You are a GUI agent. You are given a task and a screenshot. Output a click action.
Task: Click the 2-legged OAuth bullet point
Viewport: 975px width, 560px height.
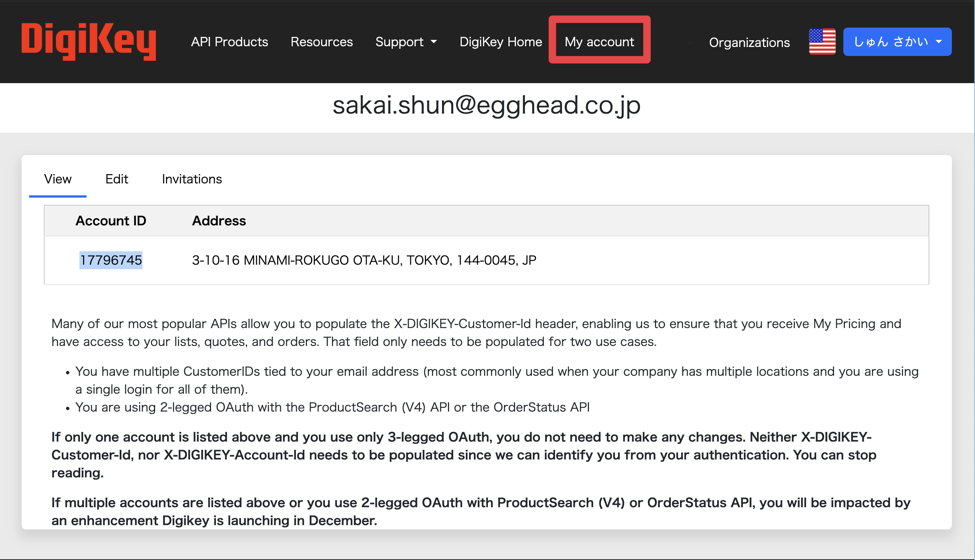tap(332, 407)
